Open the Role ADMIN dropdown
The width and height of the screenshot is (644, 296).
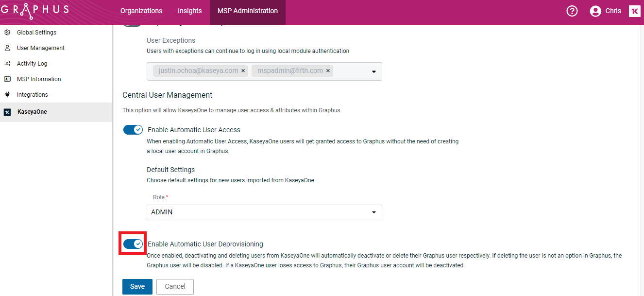point(264,212)
